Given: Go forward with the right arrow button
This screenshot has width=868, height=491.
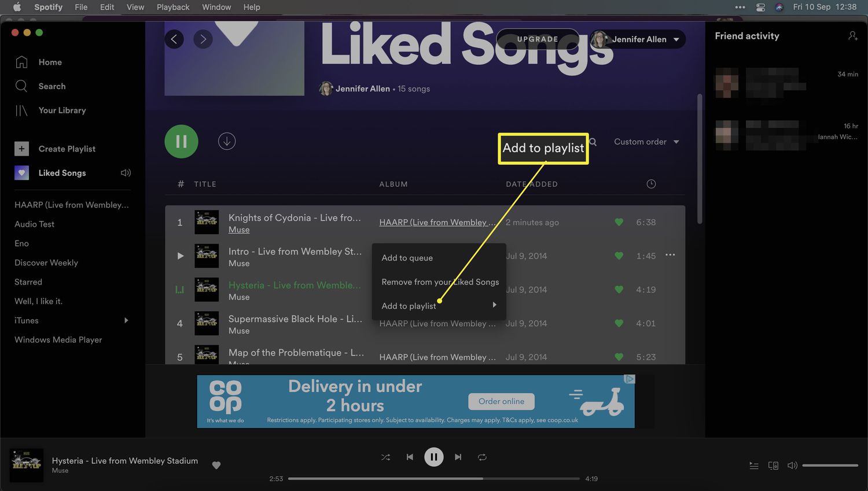Looking at the screenshot, I should (203, 39).
